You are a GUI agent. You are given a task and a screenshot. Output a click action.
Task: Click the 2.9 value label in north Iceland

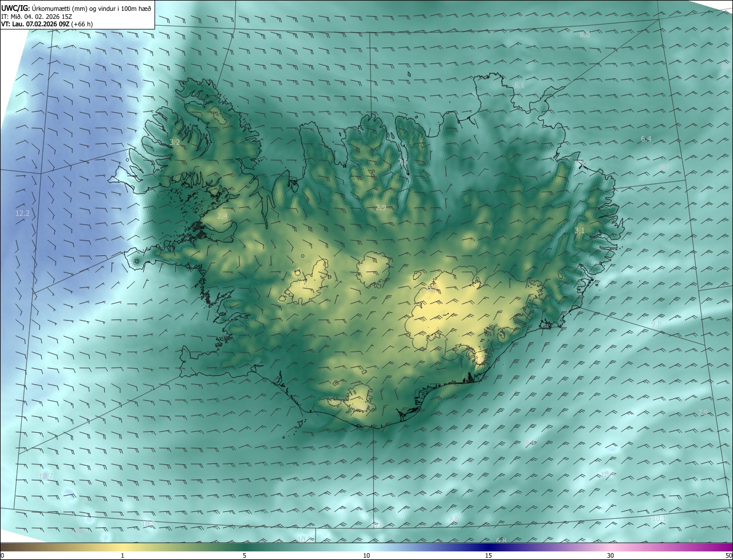381,207
